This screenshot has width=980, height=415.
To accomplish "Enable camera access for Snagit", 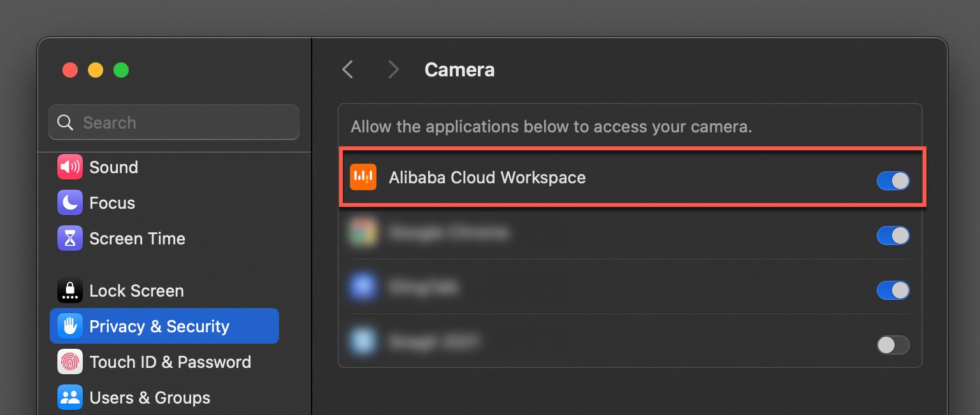I will tap(893, 345).
